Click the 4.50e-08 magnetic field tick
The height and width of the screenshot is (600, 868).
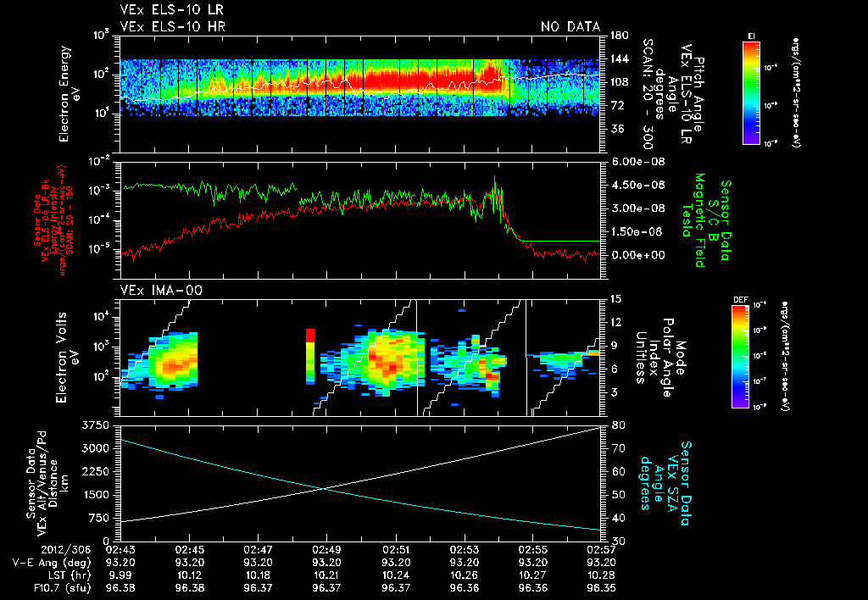tap(637, 185)
